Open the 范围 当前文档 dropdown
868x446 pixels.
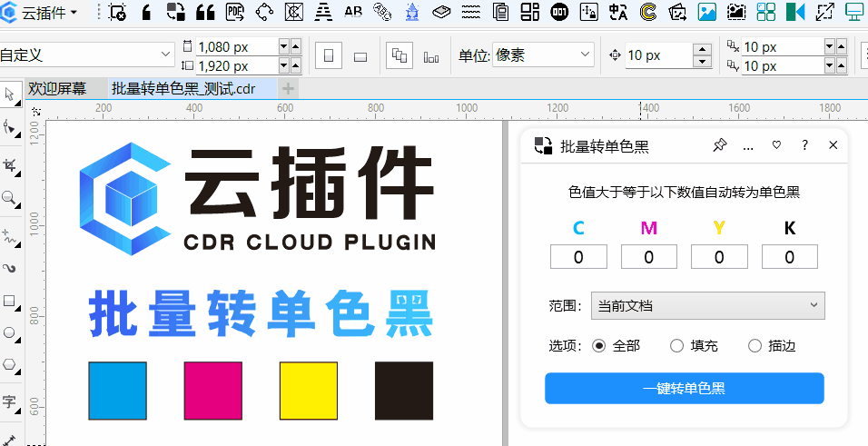pyautogui.click(x=707, y=305)
